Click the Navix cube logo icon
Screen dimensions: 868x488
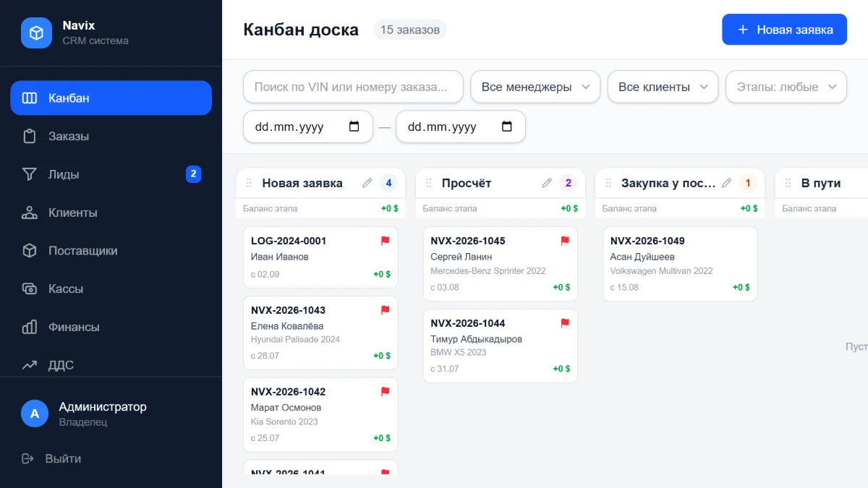click(36, 33)
